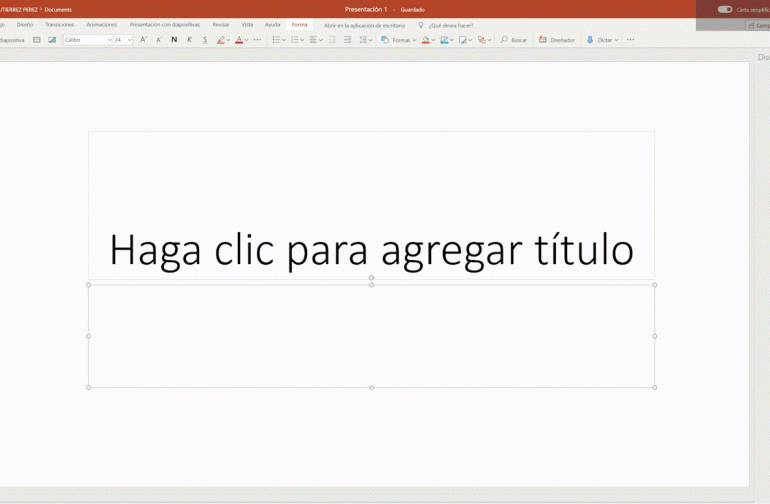This screenshot has width=770, height=504.
Task: Click the Presentación 1 file name
Action: point(366,9)
